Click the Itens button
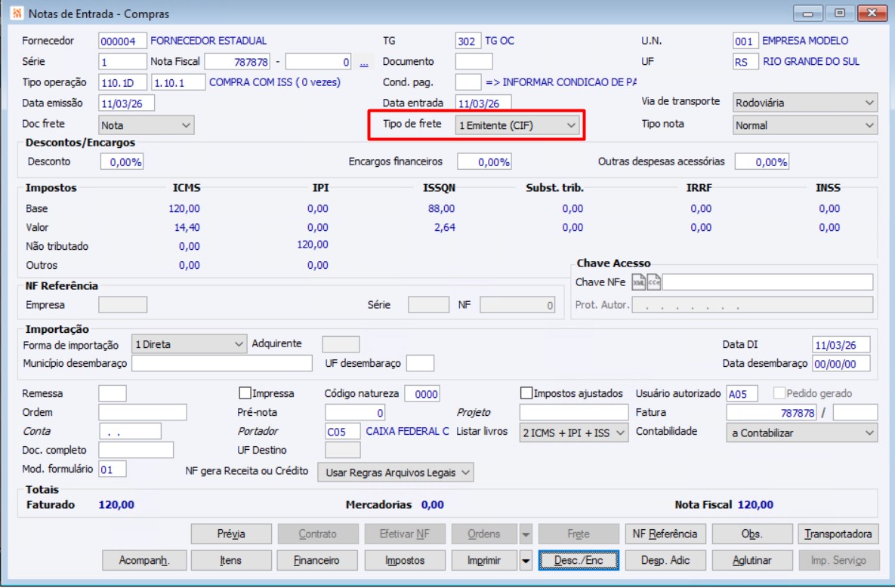 231,560
